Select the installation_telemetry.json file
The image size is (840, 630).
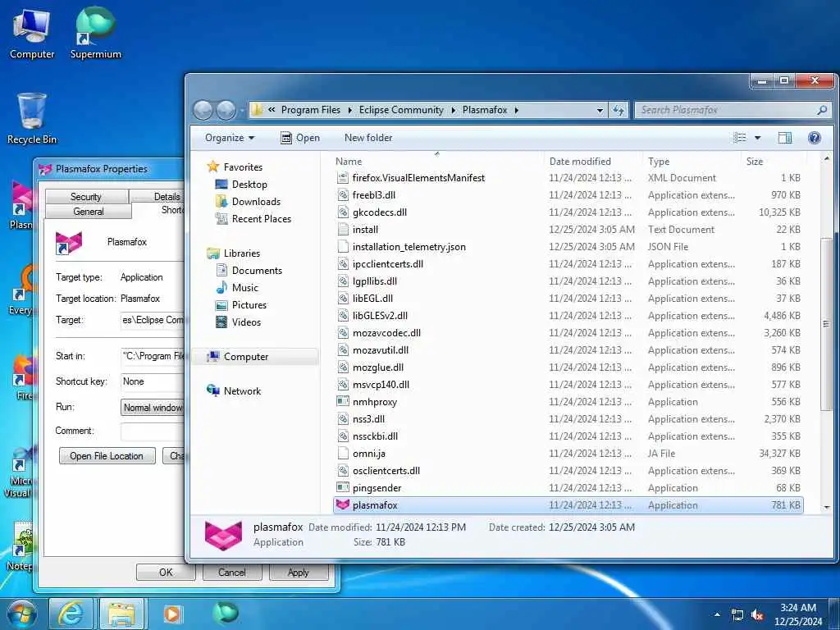tap(568, 246)
